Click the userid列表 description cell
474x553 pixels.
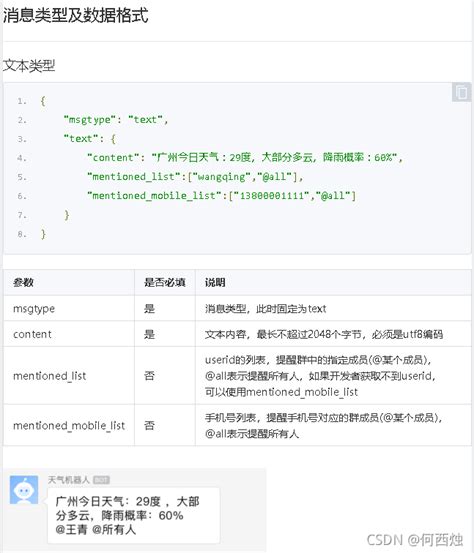pyautogui.click(x=333, y=376)
